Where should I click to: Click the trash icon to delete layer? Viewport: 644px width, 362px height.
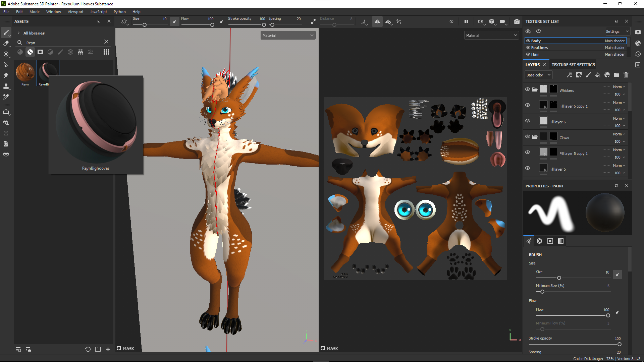[626, 75]
